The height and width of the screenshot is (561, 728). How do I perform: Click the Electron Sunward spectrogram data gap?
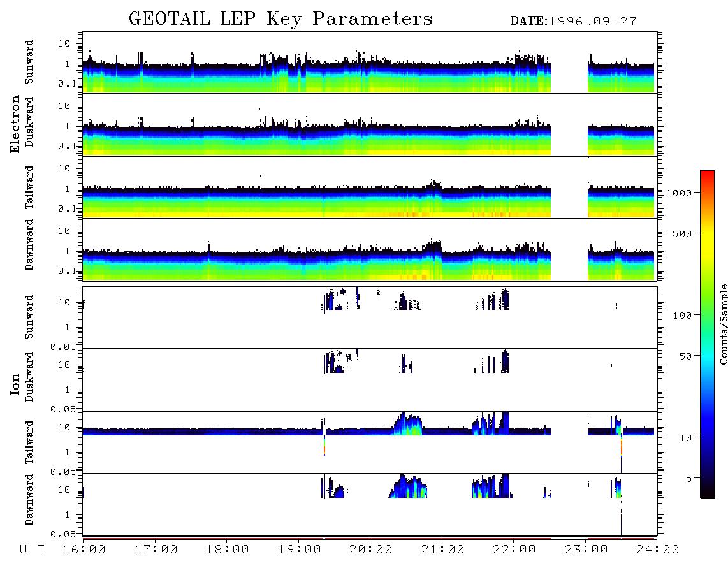tap(569, 62)
